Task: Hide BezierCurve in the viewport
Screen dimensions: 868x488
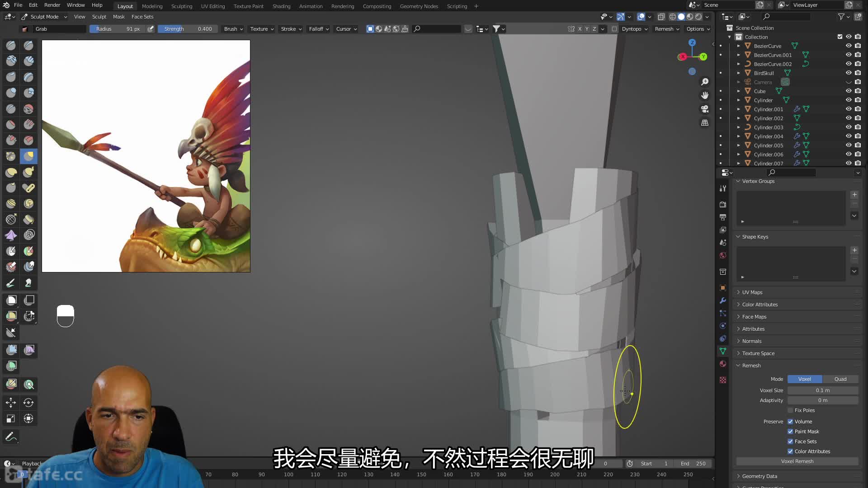Action: (849, 46)
